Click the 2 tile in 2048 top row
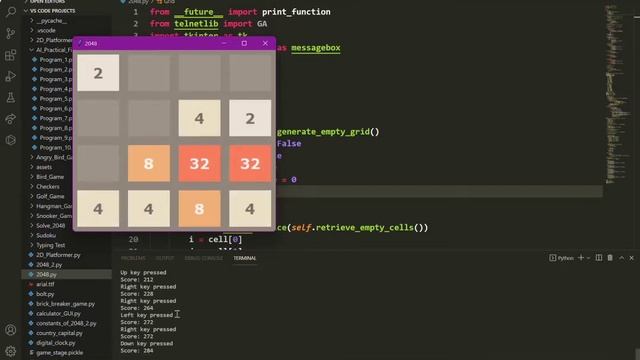The height and width of the screenshot is (360, 640). pos(98,73)
